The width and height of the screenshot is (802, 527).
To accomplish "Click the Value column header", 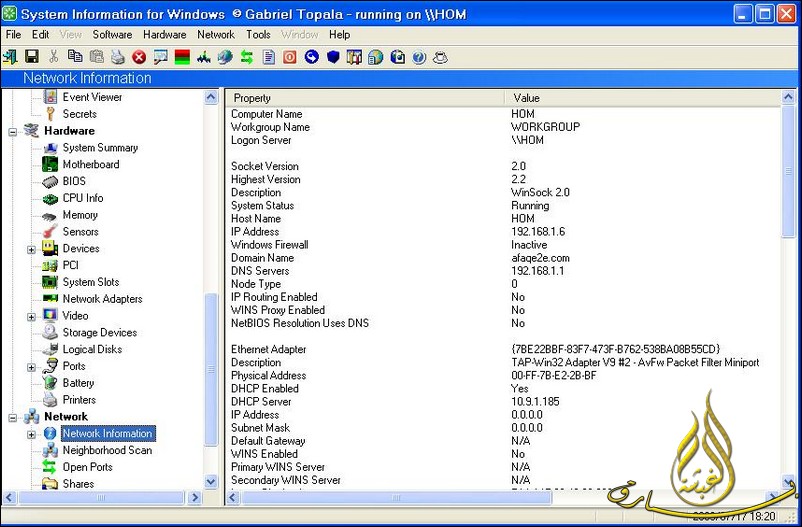I will (x=643, y=98).
